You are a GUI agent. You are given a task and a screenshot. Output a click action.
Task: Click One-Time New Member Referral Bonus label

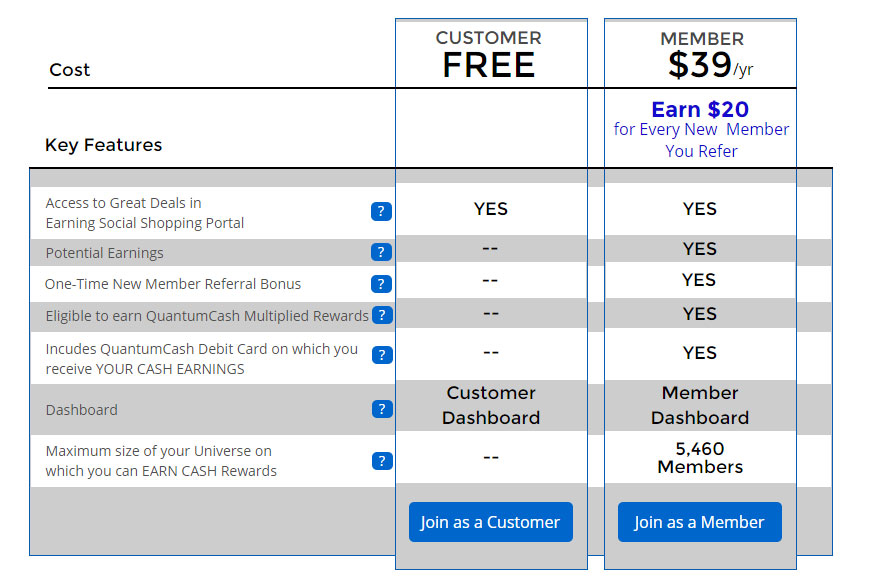click(173, 284)
